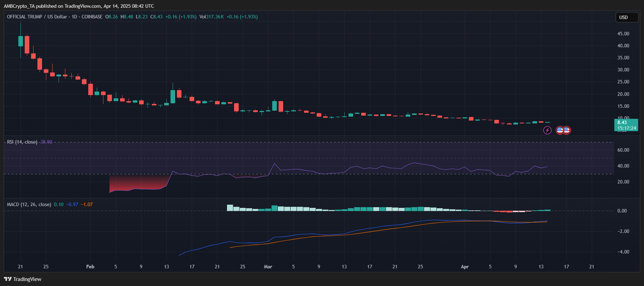The height and width of the screenshot is (286, 644).
Task: Click the red oversold RSI shaded area
Action: click(x=138, y=182)
